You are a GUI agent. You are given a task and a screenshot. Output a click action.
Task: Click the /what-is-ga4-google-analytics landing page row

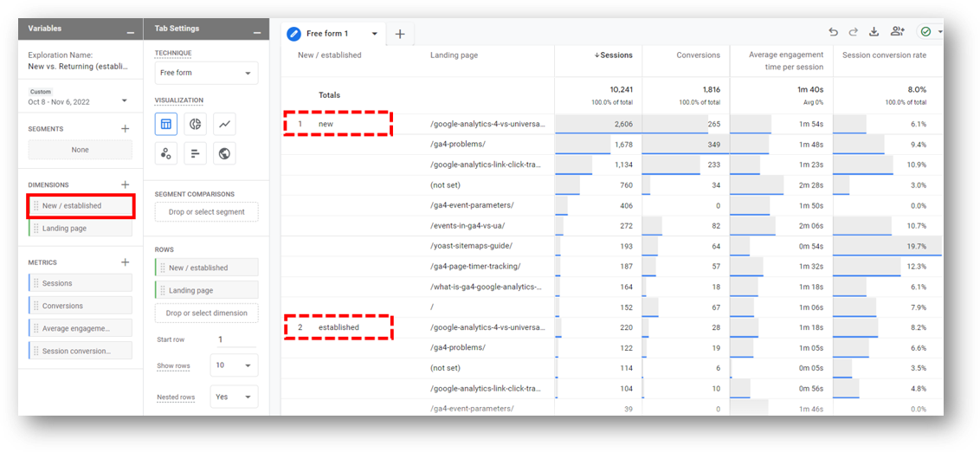[486, 287]
